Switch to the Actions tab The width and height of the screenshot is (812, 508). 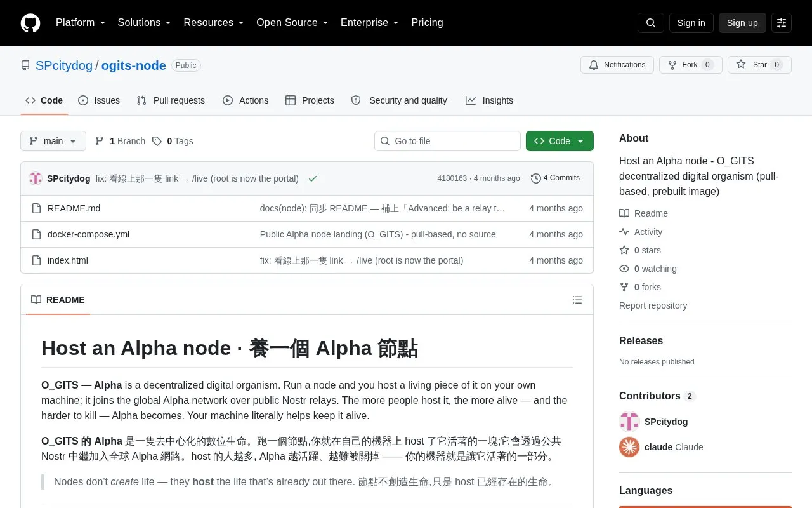pyautogui.click(x=246, y=100)
